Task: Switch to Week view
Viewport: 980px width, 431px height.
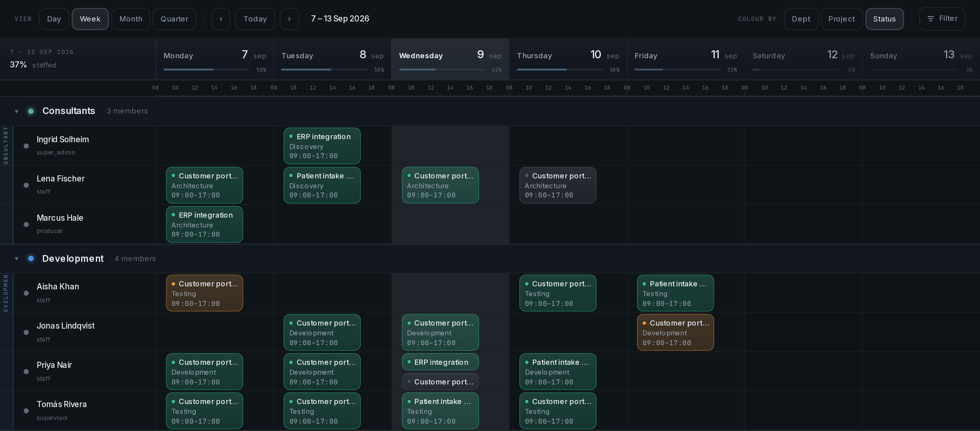Action: point(90,19)
